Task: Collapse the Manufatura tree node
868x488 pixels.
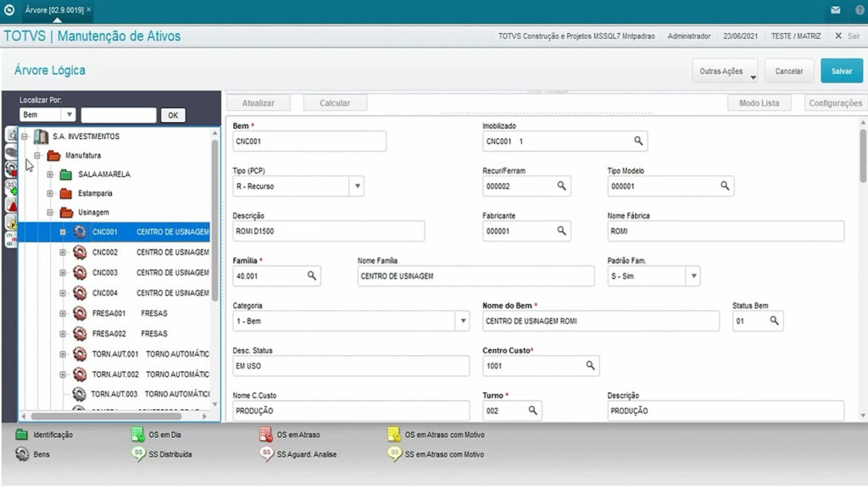Action: click(x=37, y=156)
